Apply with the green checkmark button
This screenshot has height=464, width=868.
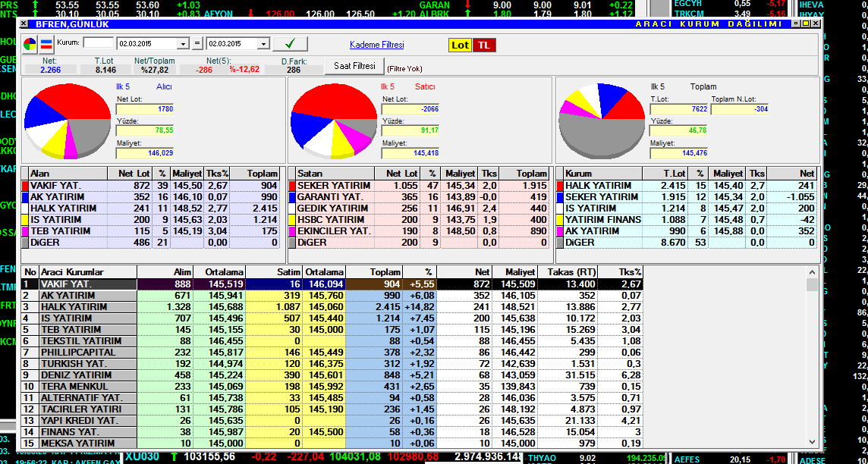pos(289,43)
